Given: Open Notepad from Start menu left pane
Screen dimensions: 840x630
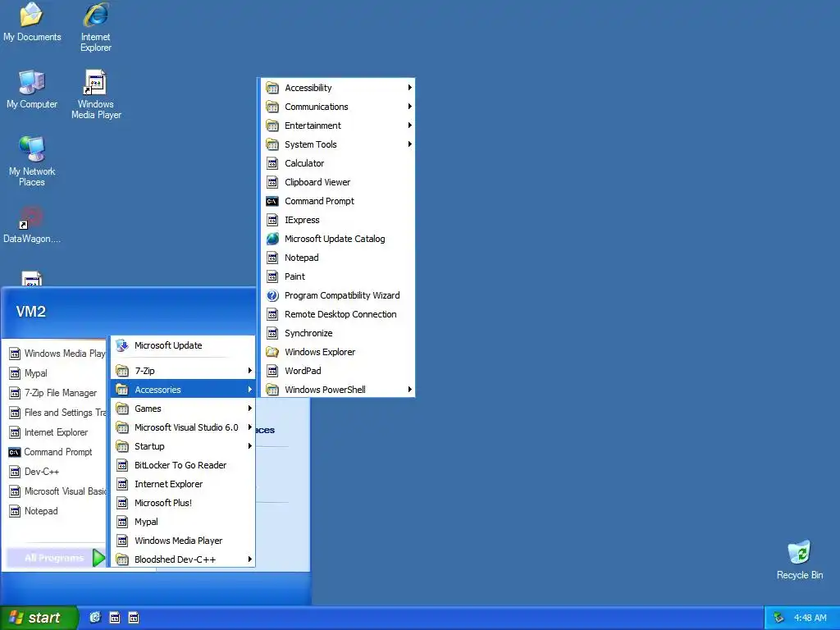Looking at the screenshot, I should [56, 511].
